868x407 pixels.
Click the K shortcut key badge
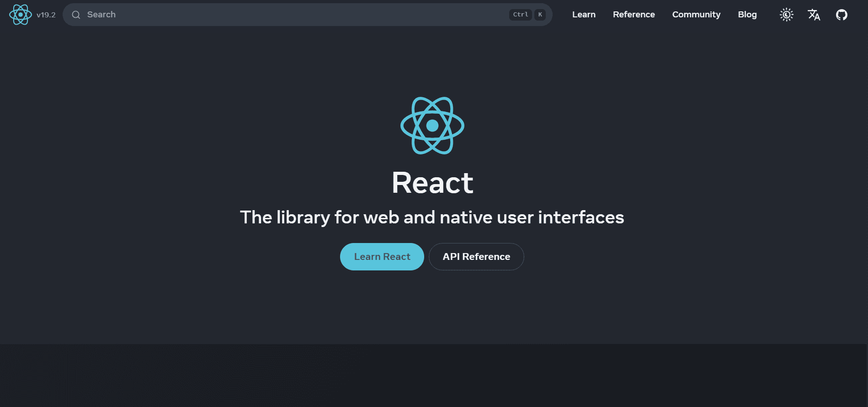540,15
